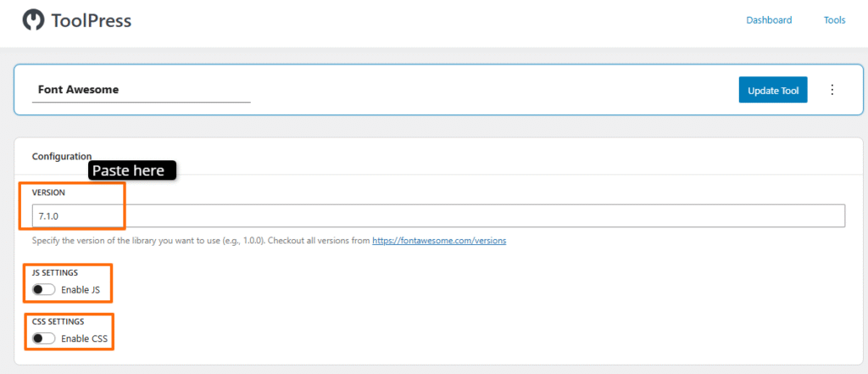Click the Paste here tooltip
868x374 pixels.
click(x=131, y=170)
